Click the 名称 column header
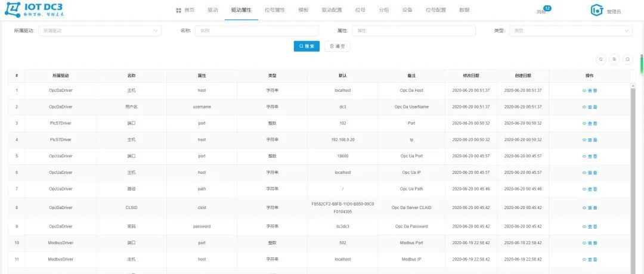644x274 pixels. point(131,76)
